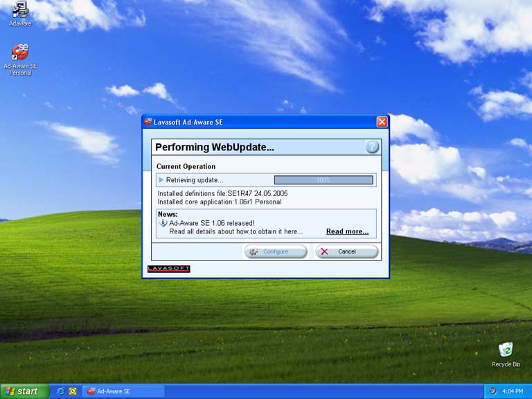Click the system tray notification icon
This screenshot has width=532, height=399.
493,391
